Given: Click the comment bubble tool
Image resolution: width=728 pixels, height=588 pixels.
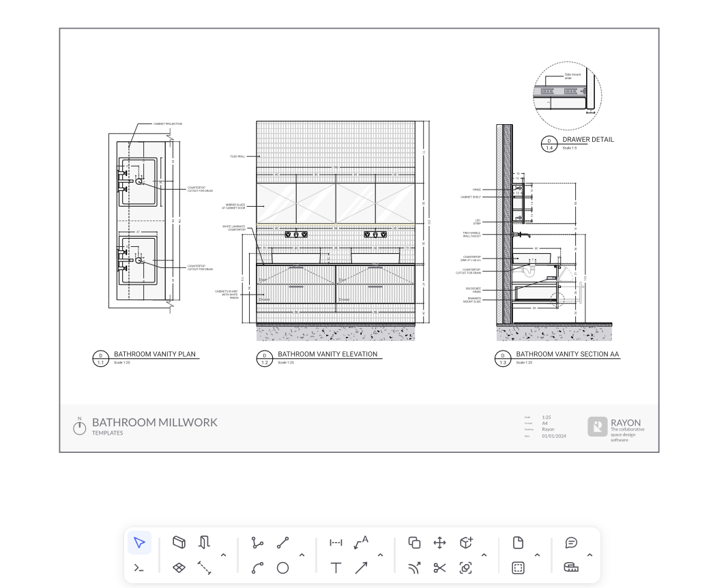Looking at the screenshot, I should point(571,543).
